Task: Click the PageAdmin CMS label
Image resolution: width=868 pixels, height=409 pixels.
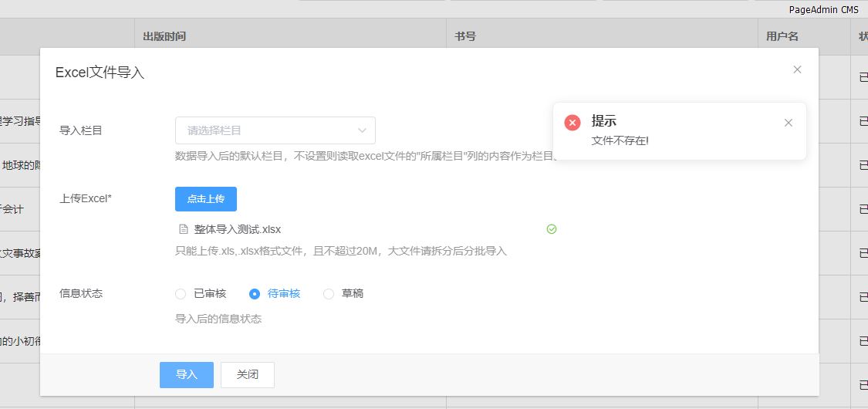Action: click(x=823, y=10)
